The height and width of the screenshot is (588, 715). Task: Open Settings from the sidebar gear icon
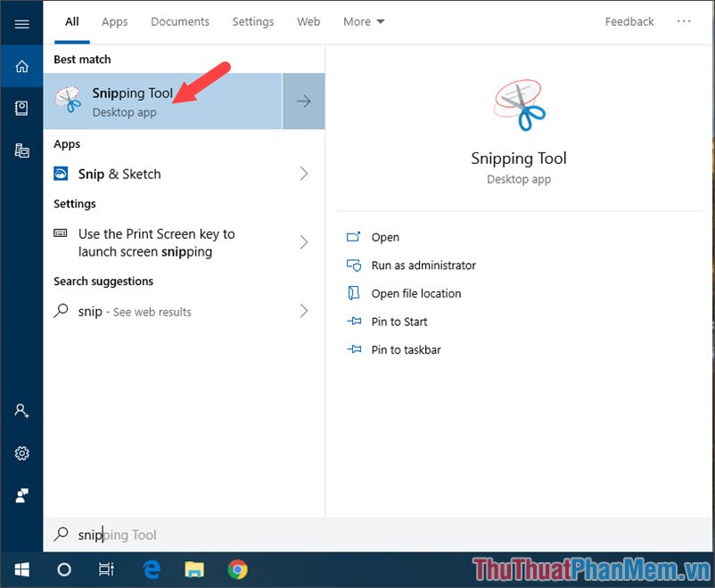(x=21, y=453)
